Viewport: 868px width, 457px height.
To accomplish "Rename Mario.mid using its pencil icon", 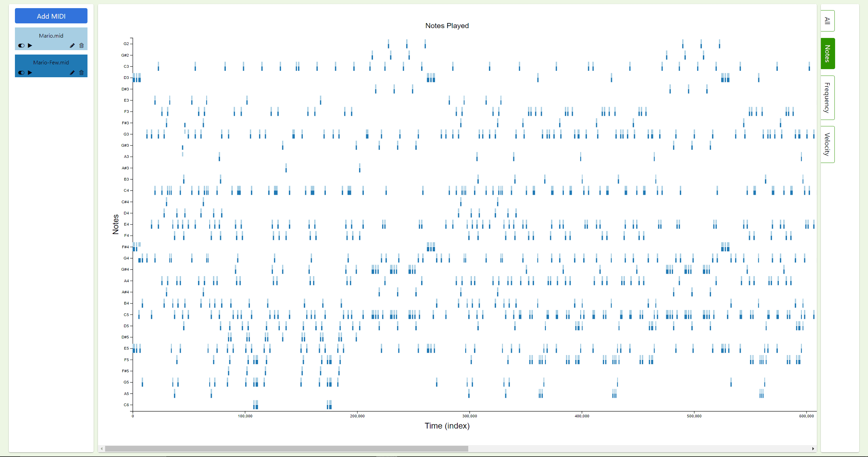I will click(72, 45).
